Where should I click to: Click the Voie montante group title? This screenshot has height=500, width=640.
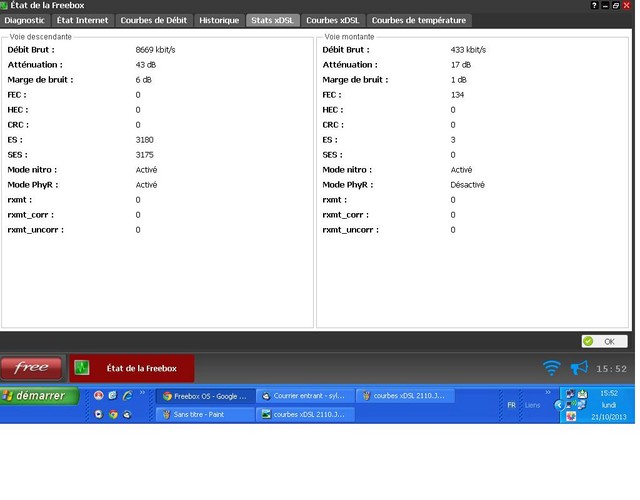[349, 37]
